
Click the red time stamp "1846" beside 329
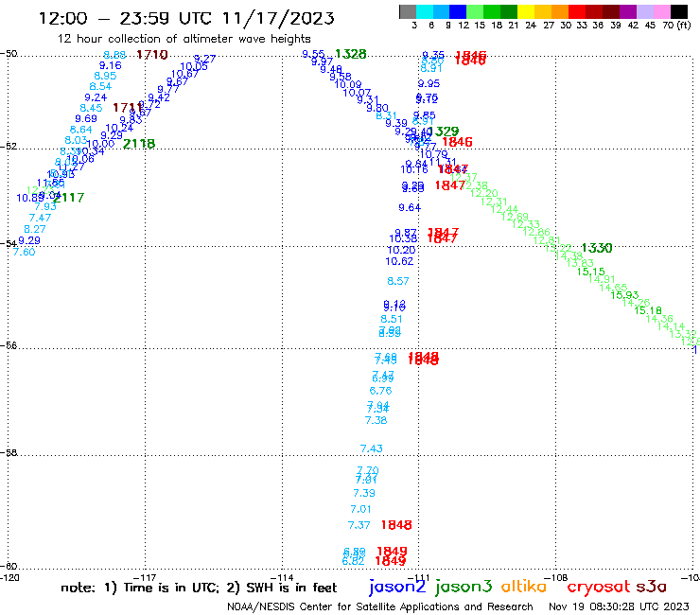pos(457,142)
